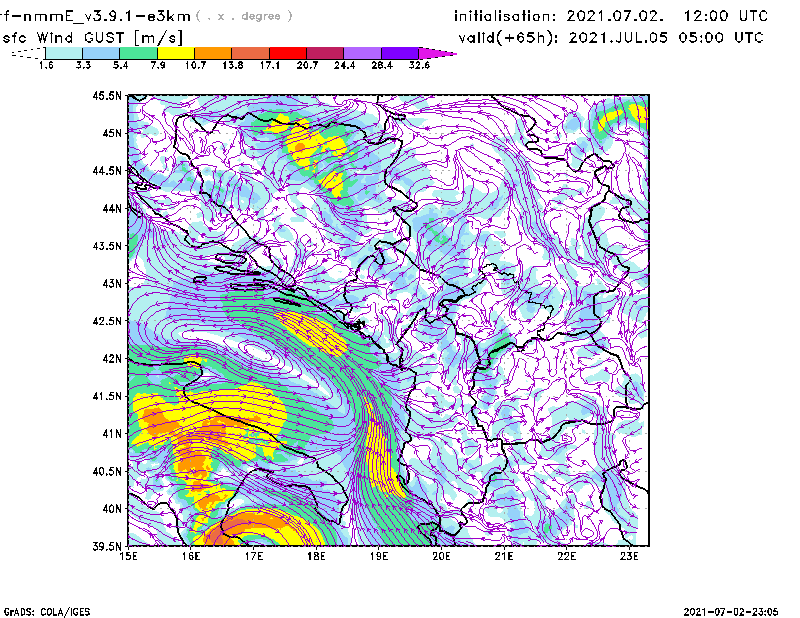The height and width of the screenshot is (618, 800).
Task: Click the '42N' latitude axis label
Action: tap(112, 359)
